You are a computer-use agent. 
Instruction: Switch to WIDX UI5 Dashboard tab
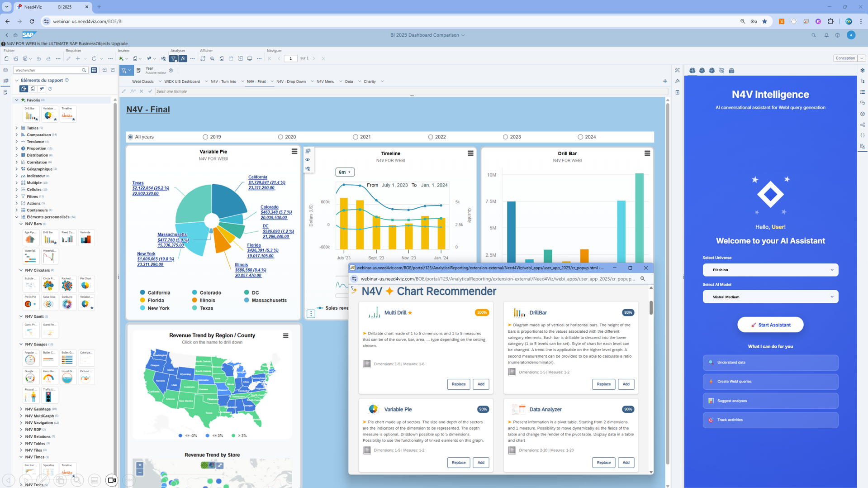click(182, 81)
